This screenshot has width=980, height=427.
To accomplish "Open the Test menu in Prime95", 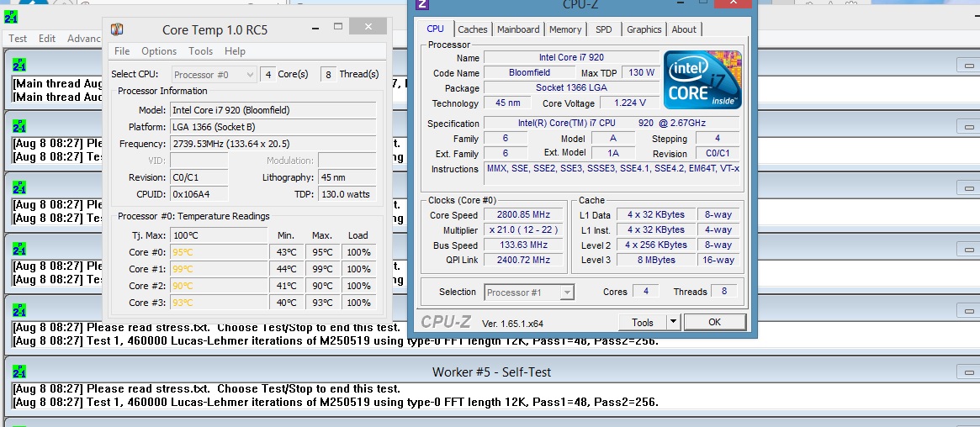I will tap(18, 39).
